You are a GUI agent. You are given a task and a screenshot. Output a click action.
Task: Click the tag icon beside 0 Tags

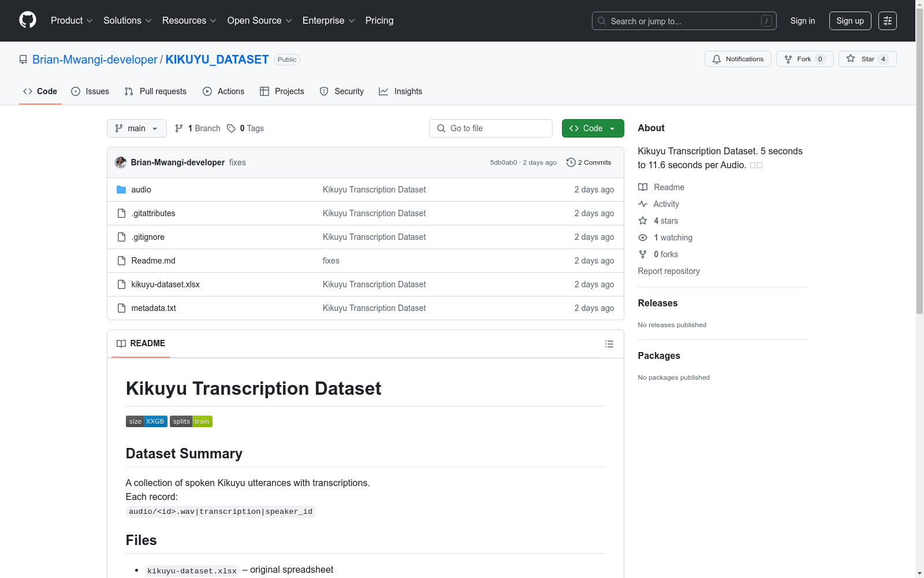231,128
